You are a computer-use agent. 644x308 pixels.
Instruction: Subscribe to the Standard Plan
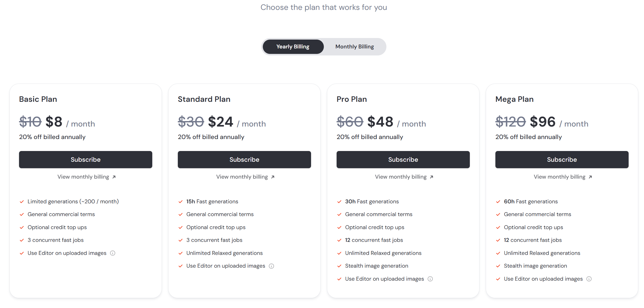pos(244,160)
